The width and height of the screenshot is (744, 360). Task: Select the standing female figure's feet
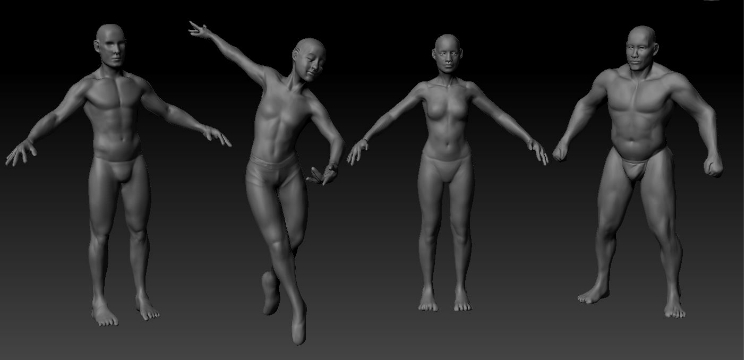pos(445,300)
